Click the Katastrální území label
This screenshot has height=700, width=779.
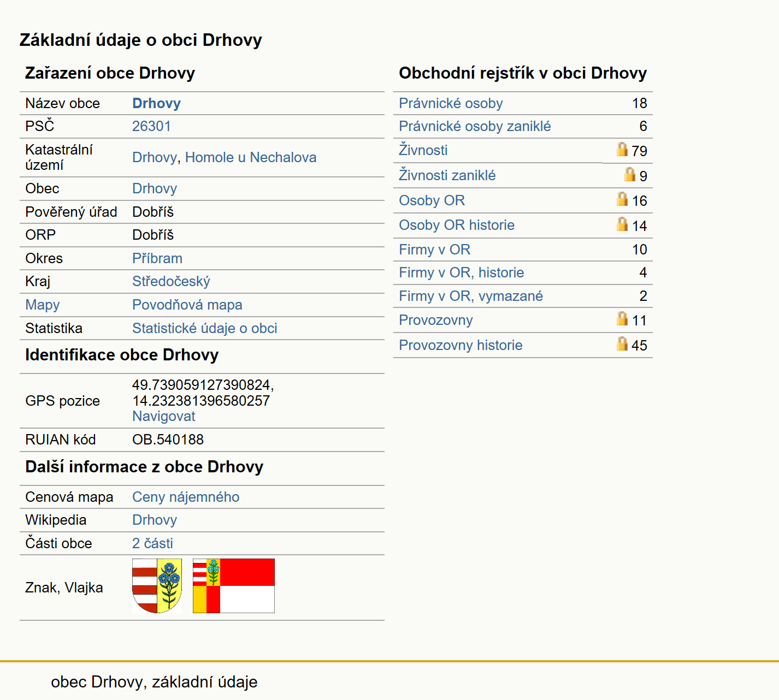click(x=59, y=157)
